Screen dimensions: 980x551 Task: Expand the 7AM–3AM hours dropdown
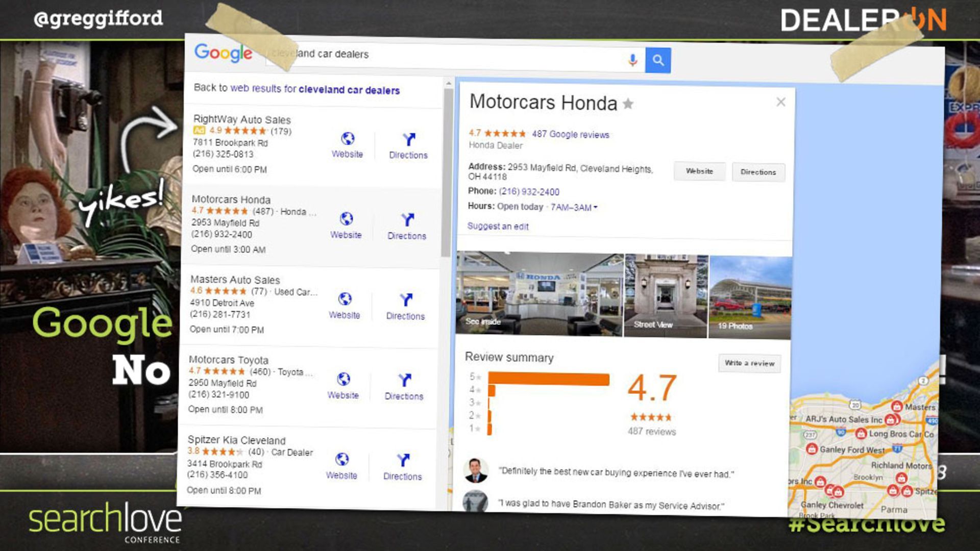(x=574, y=208)
